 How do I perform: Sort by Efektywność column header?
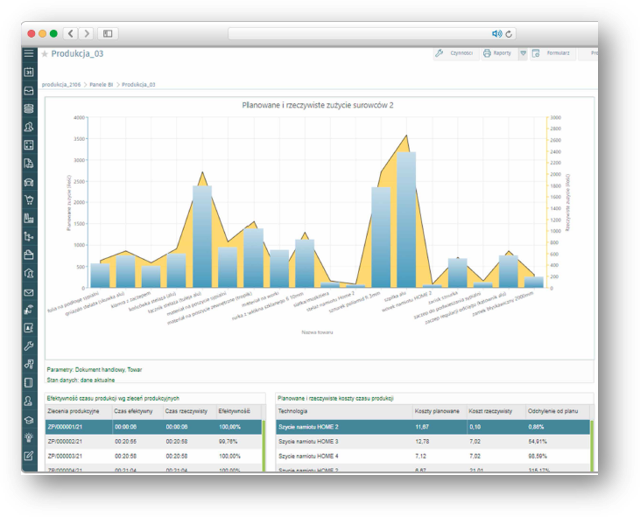pos(238,411)
